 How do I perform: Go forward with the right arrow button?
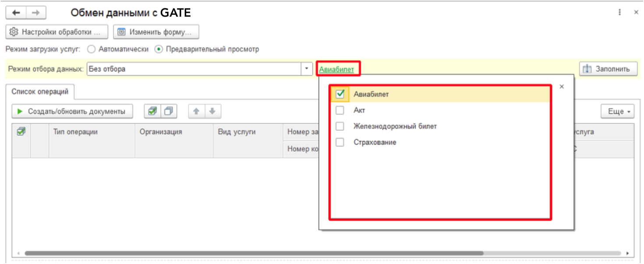click(36, 13)
